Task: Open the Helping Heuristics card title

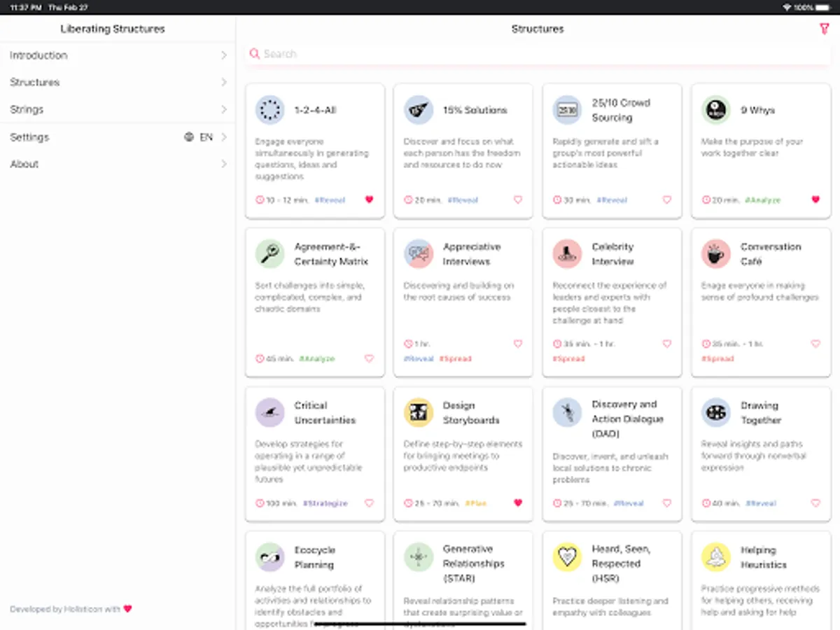Action: point(764,557)
